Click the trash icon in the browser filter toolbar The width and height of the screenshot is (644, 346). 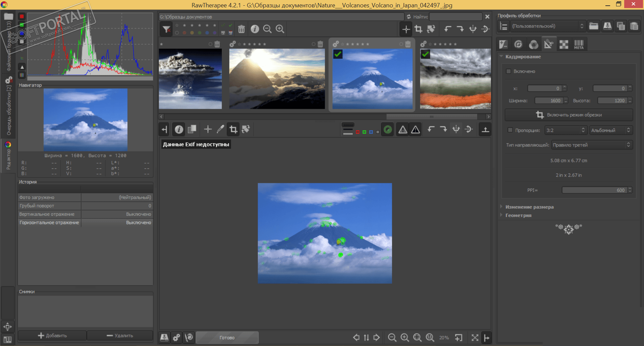pyautogui.click(x=241, y=29)
